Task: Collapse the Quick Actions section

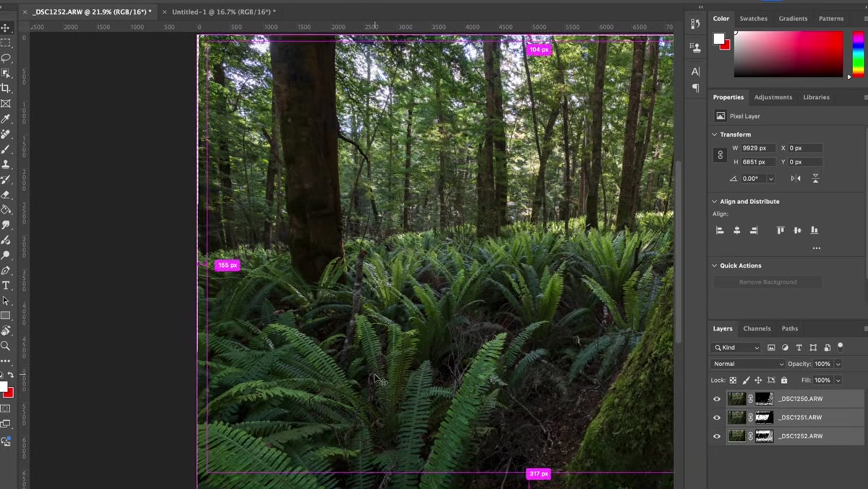Action: [715, 265]
